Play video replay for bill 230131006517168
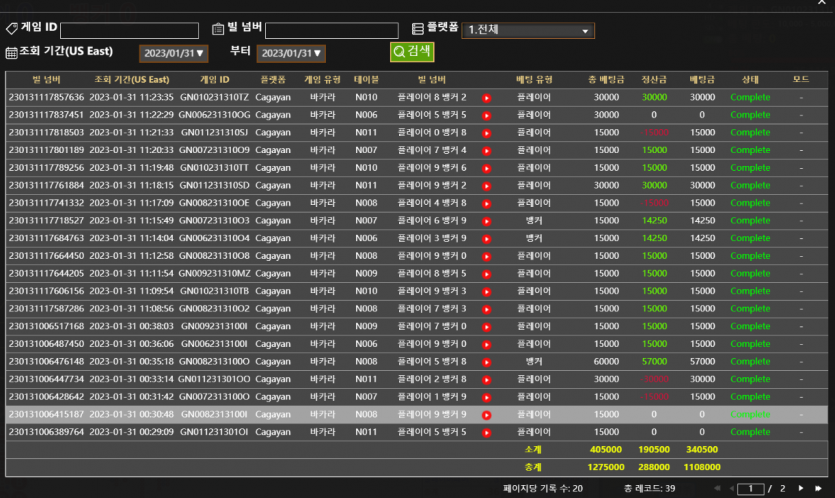This screenshot has height=498, width=835. tap(486, 327)
